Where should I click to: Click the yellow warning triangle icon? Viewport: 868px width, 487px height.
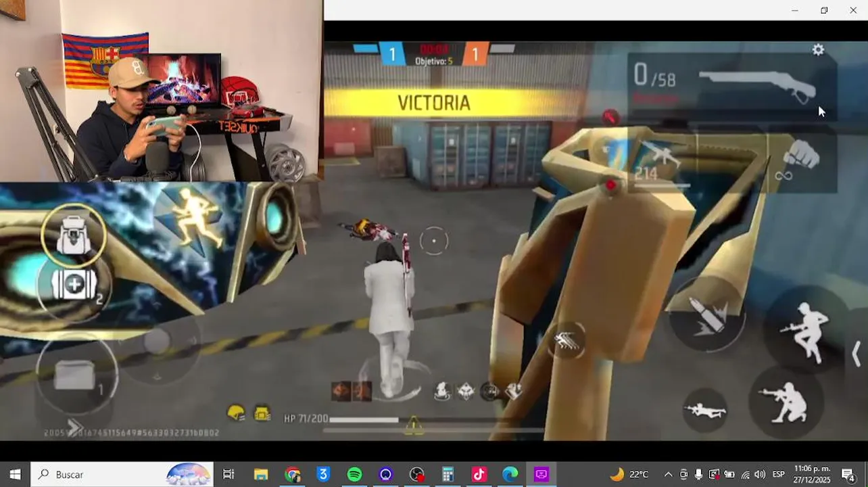[x=413, y=425]
